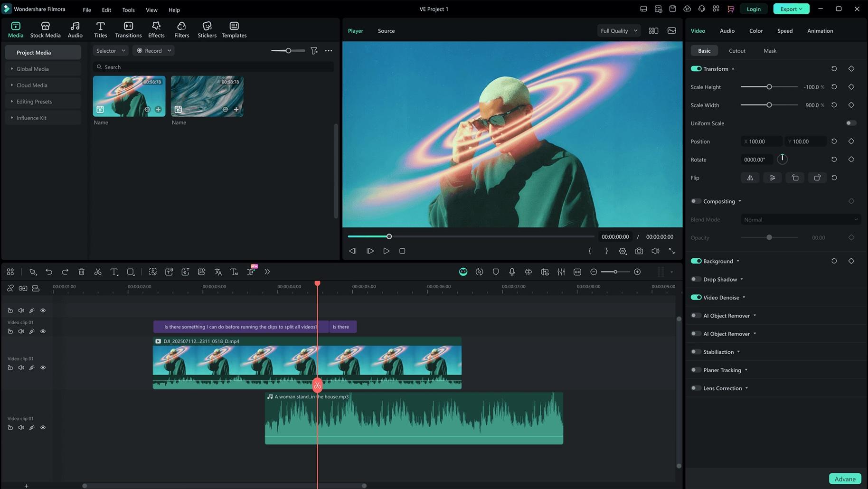Hide the DJI video clip track with the eye toggle
Screen dimensions: 868x489
(x=43, y=367)
